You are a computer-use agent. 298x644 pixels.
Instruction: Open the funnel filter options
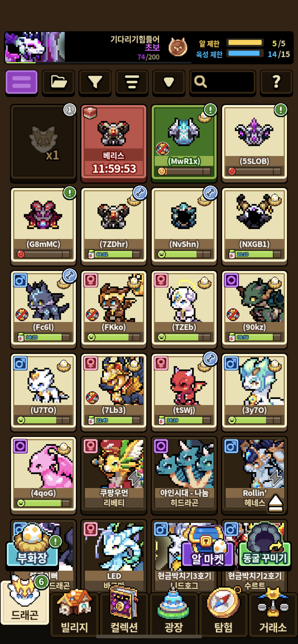(95, 82)
